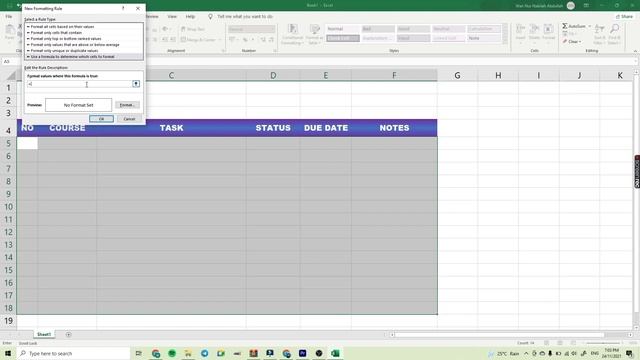Cancel the New Formatting Rule dialog

point(129,119)
